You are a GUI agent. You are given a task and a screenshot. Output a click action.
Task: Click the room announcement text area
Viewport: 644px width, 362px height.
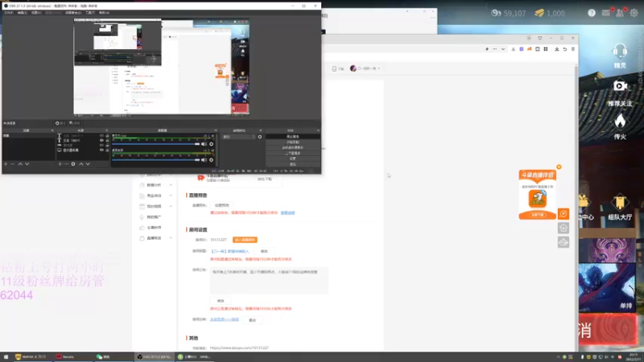[x=269, y=281]
